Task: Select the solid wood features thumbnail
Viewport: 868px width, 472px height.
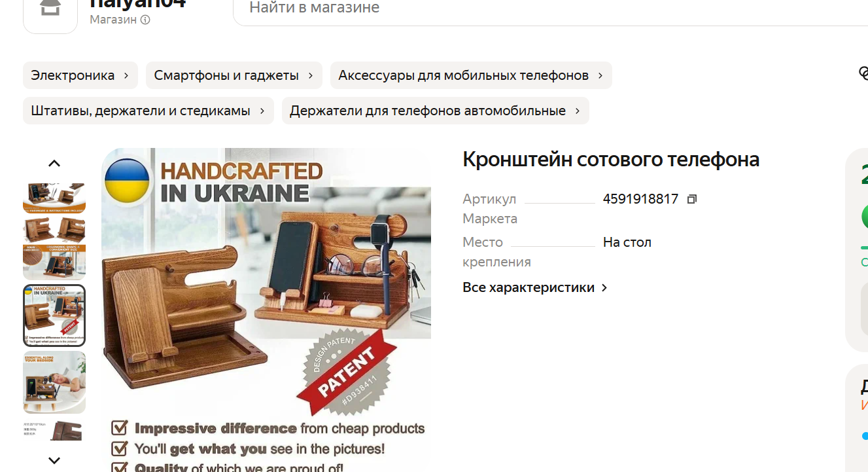Action: click(x=54, y=249)
